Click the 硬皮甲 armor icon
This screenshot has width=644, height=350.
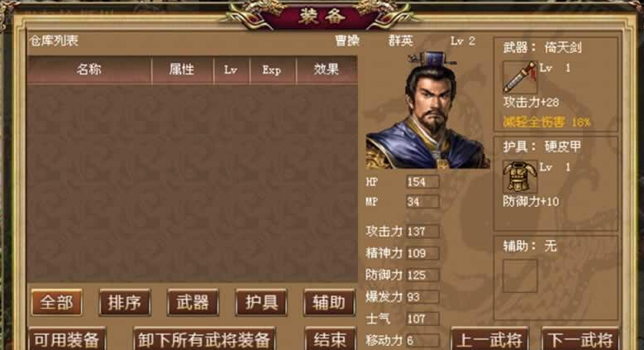pos(519,176)
